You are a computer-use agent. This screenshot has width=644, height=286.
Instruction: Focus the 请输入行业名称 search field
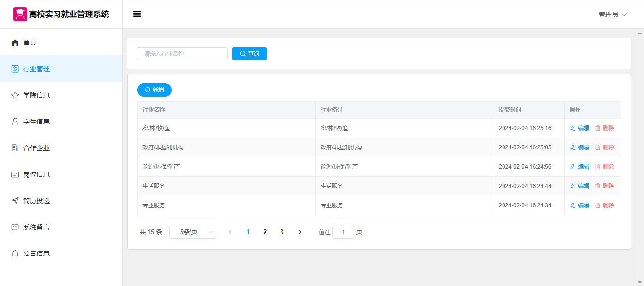coord(182,54)
